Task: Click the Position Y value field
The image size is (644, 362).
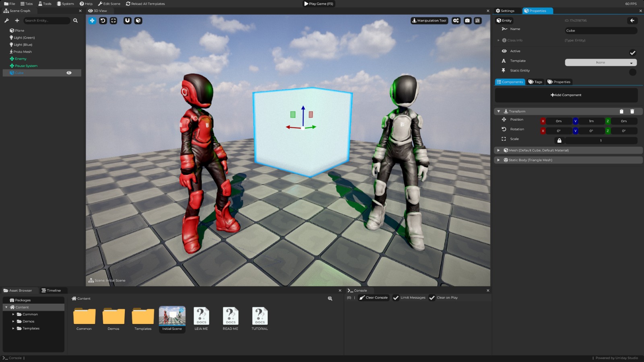Action: tap(591, 121)
